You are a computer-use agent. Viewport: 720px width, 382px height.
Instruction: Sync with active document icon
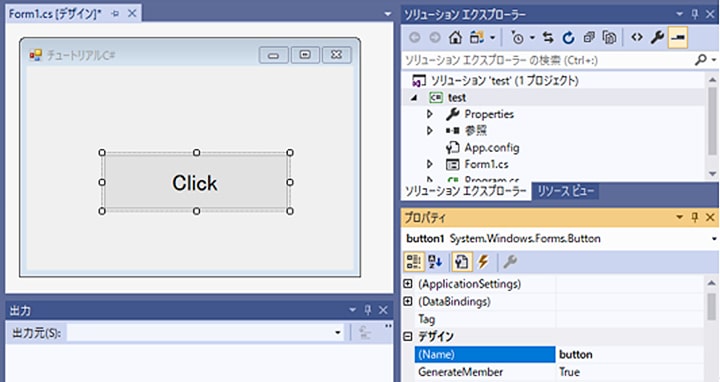548,38
